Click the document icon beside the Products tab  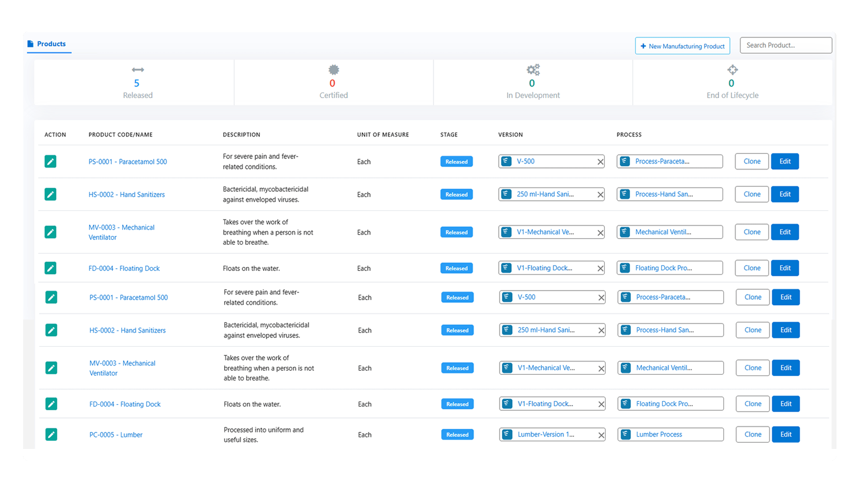click(x=30, y=44)
